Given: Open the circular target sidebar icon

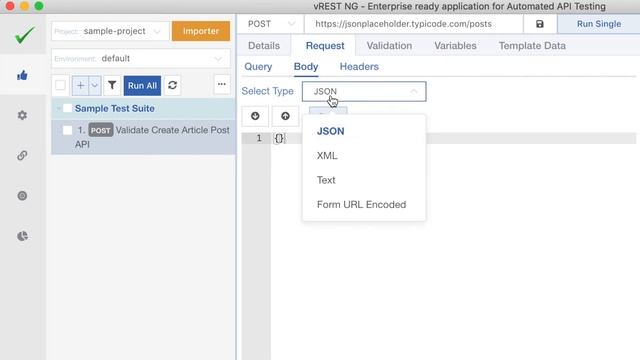Looking at the screenshot, I should pyautogui.click(x=22, y=196).
